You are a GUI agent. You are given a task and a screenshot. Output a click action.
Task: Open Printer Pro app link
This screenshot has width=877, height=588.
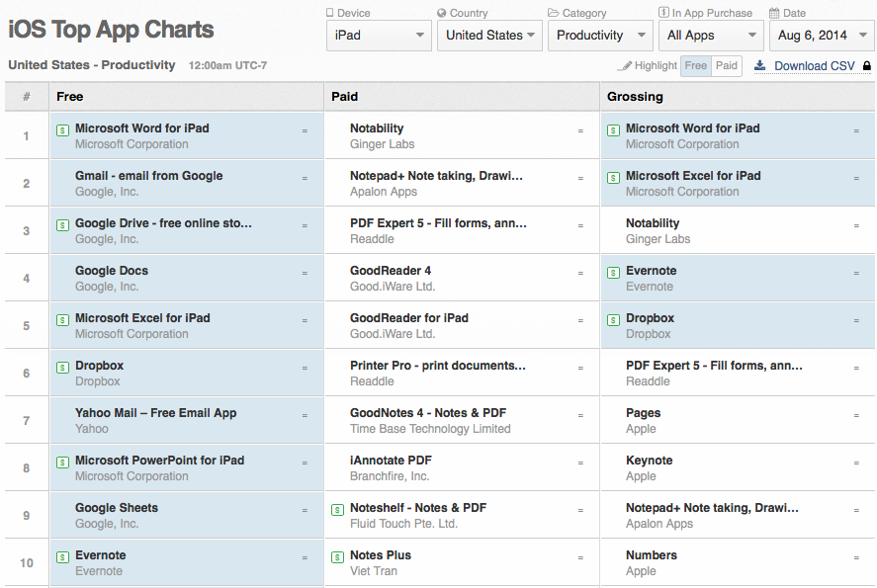coord(438,366)
